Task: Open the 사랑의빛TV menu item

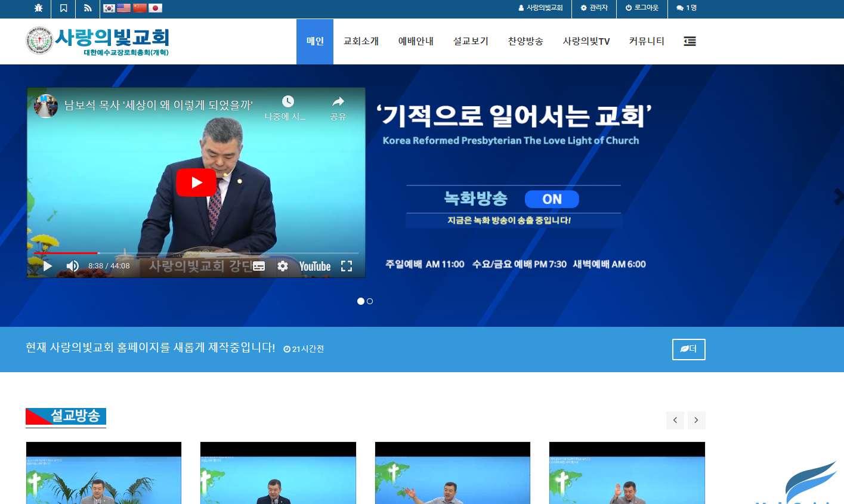Action: point(586,41)
